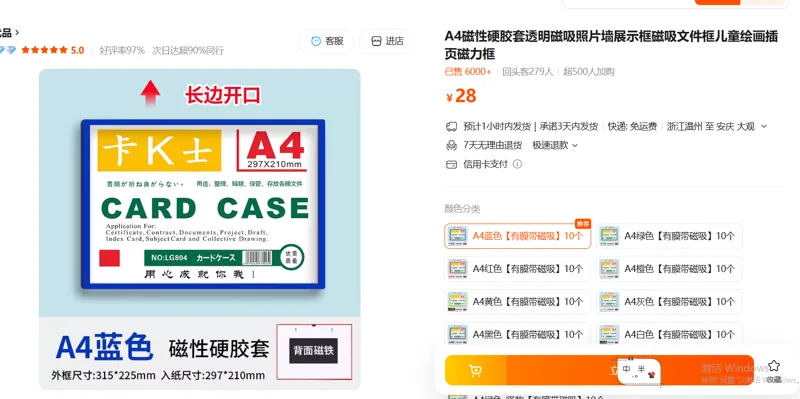Viewport: 800px width, 399px height.
Task: Click the info icon beside 信用卡支付
Action: pos(517,164)
